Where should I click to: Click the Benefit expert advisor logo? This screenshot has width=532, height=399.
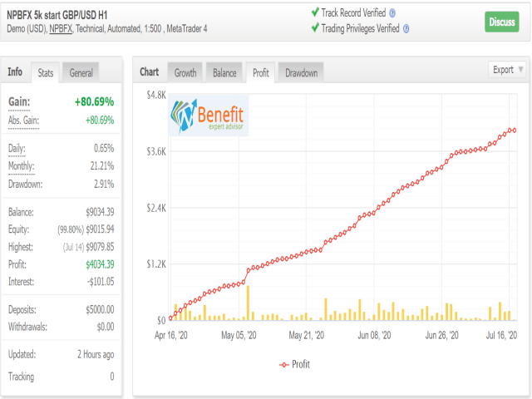click(x=209, y=116)
